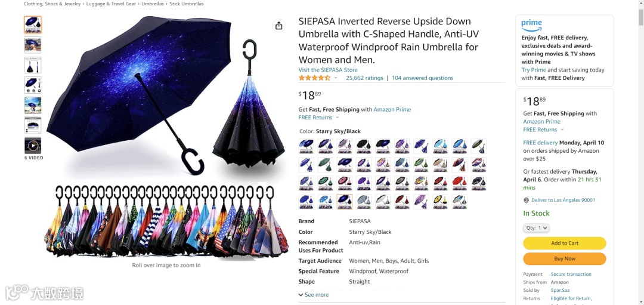The width and height of the screenshot is (644, 305).
Task: Select the solid red umbrella swatch
Action: 460,183
